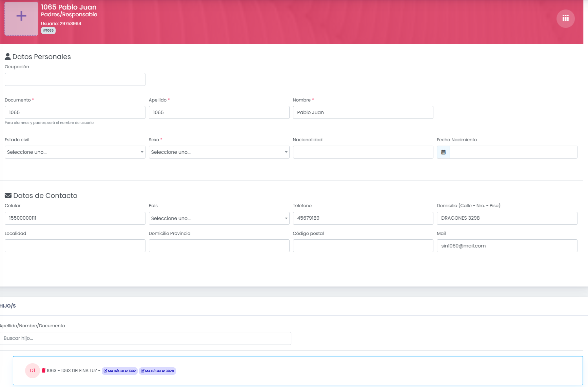Viewport: 588px width, 387px height.
Task: Open the Sexo dropdown
Action: pos(219,152)
